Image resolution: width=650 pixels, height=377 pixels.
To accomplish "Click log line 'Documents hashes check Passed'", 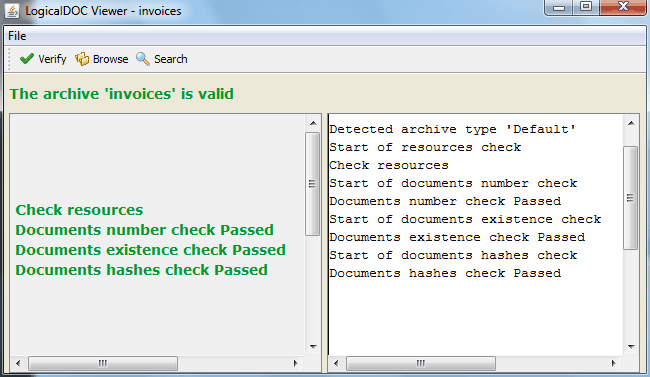I will (x=445, y=273).
